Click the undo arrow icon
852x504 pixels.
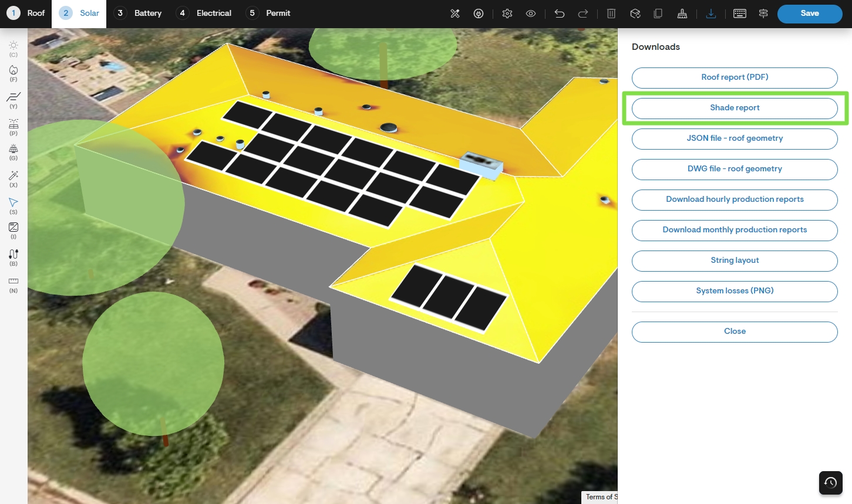560,13
